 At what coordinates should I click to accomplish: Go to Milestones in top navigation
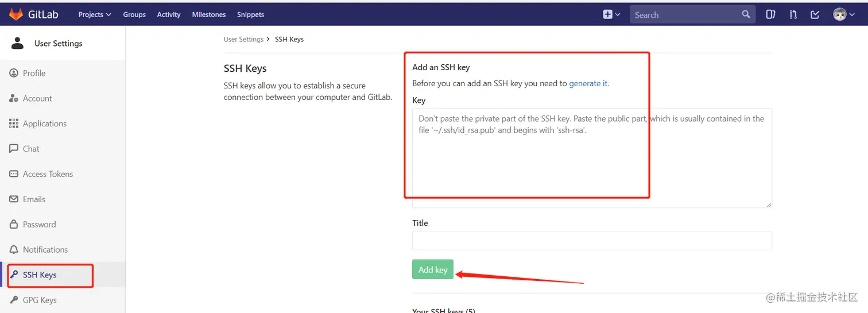[x=209, y=14]
